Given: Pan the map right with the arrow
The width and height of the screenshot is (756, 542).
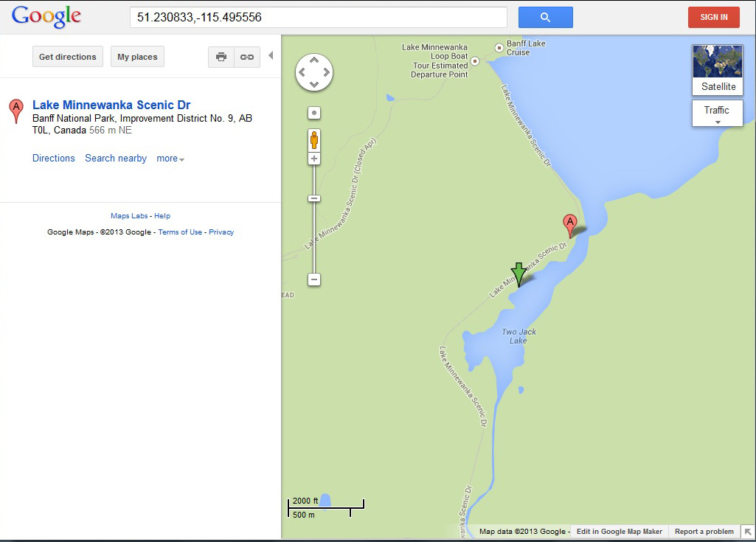Looking at the screenshot, I should tap(327, 72).
